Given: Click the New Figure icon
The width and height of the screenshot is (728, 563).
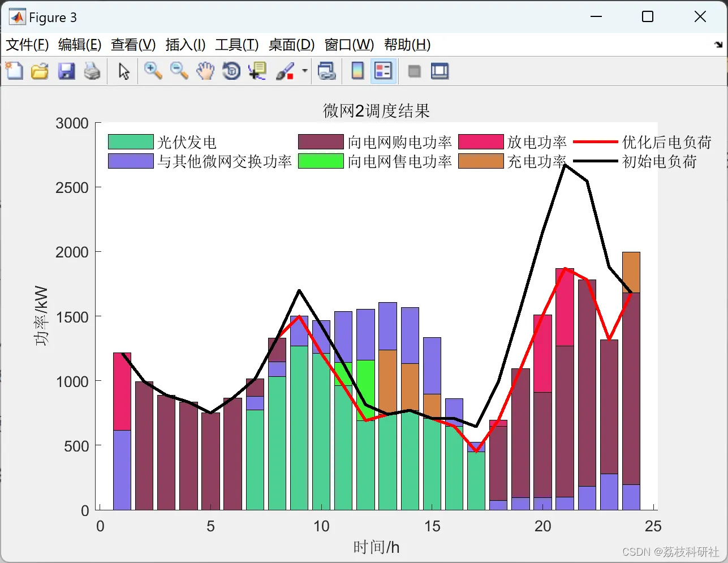Looking at the screenshot, I should click(14, 71).
